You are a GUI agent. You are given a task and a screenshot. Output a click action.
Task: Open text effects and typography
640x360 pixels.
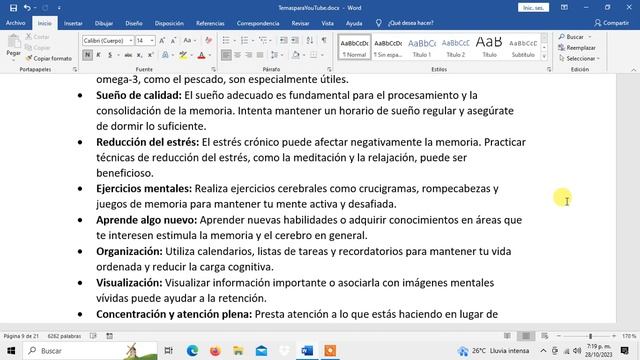(165, 55)
